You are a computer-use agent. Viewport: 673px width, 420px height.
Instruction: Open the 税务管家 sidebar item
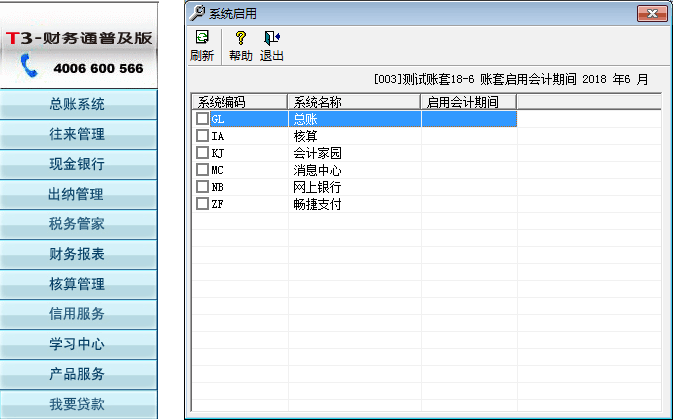pos(77,224)
